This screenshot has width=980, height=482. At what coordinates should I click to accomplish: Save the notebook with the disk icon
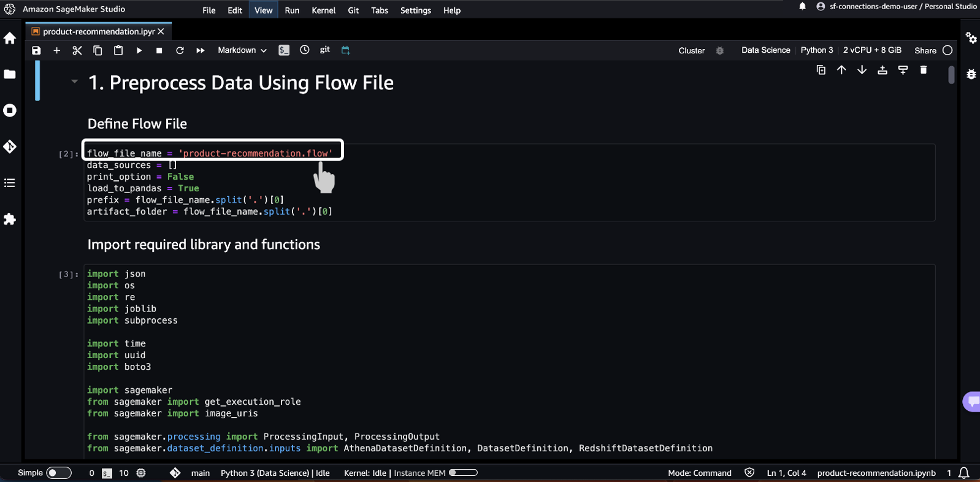[36, 50]
